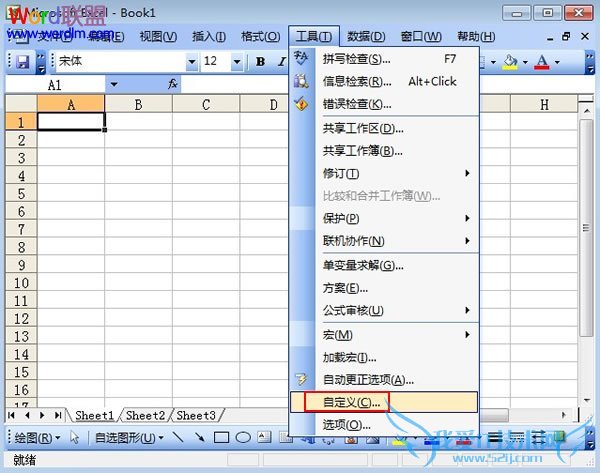
Task: Go to next sheet tab navigation arrow
Action: [x=42, y=415]
